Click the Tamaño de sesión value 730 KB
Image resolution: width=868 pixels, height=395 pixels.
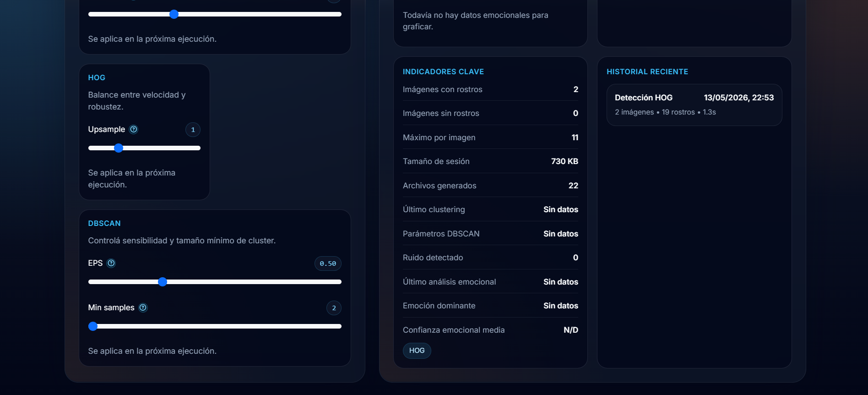point(564,161)
